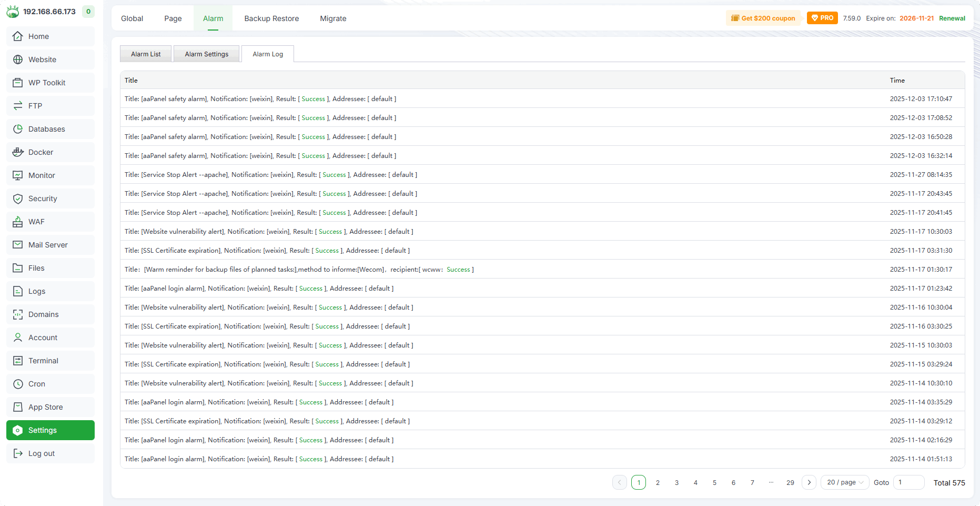Click the Docker whale icon in sidebar
980x506 pixels.
coord(18,152)
